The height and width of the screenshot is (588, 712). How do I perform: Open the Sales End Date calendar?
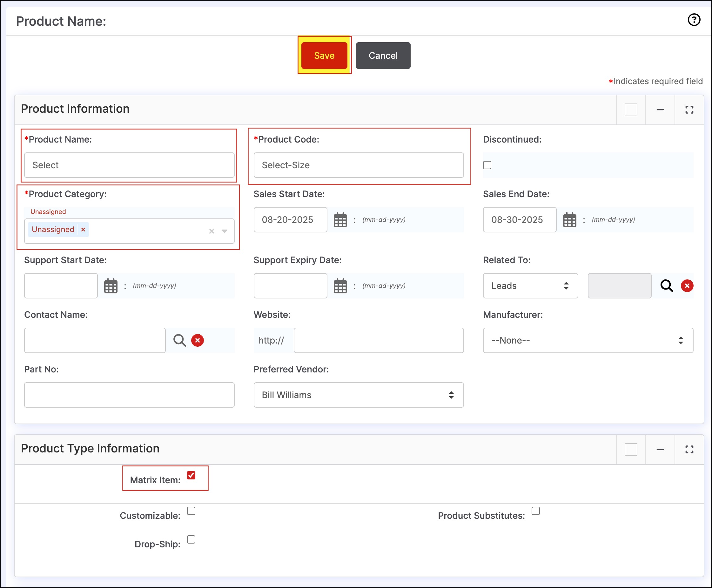(x=570, y=220)
